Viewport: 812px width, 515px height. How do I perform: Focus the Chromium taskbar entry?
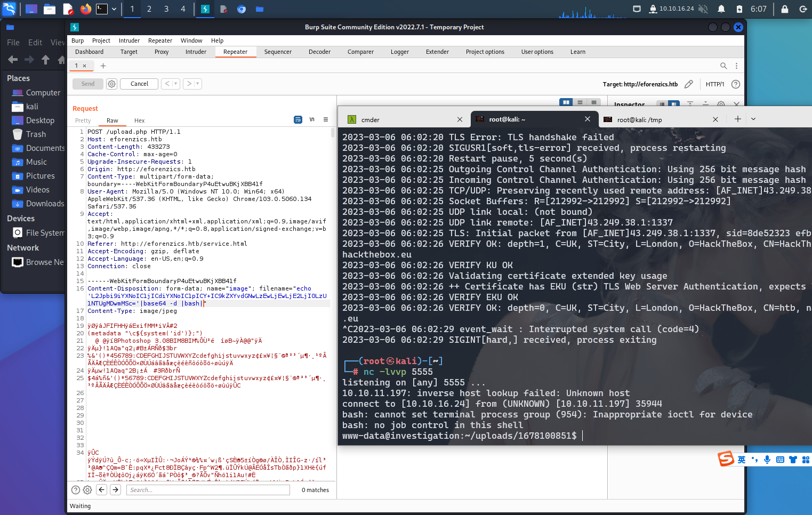[x=242, y=9]
